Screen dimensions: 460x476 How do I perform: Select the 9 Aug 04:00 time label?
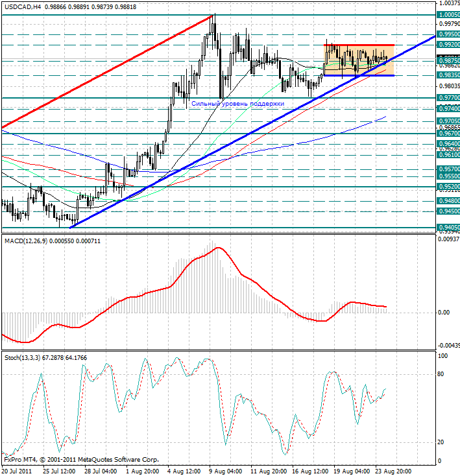point(226,471)
